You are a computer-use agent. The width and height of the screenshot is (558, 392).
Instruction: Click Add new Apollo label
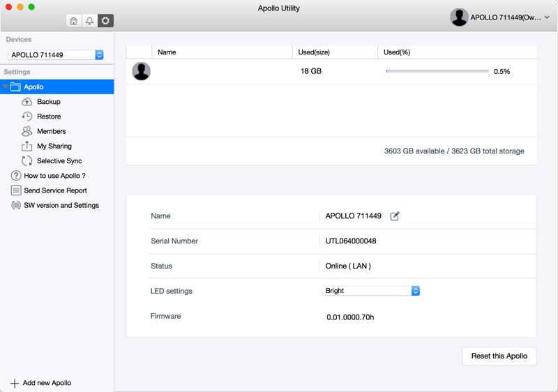47,383
